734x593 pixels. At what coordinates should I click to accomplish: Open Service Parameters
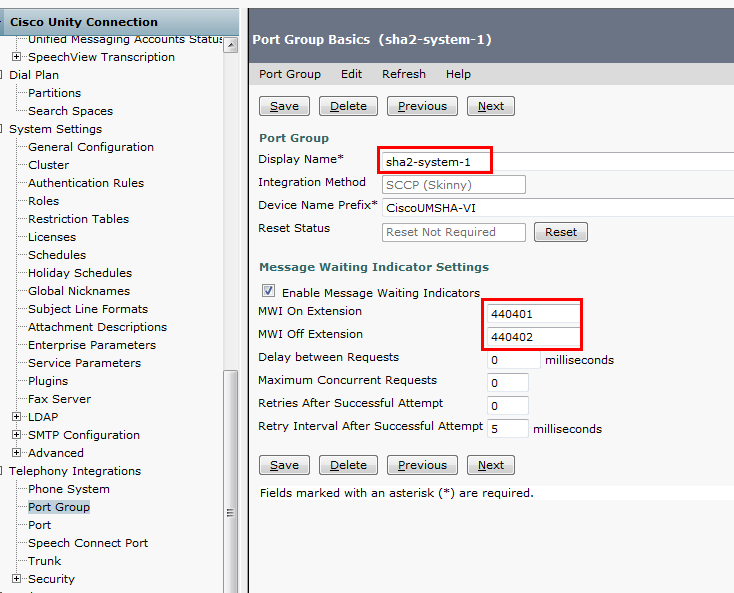point(84,363)
